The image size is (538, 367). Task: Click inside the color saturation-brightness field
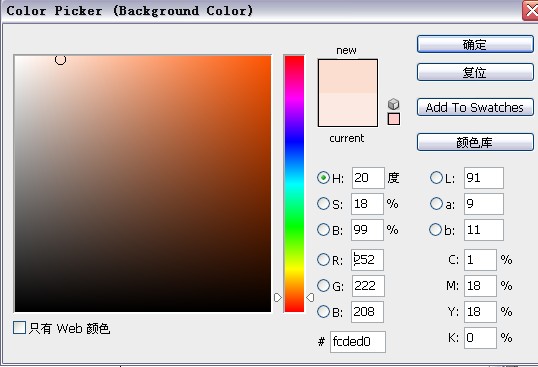pos(143,184)
